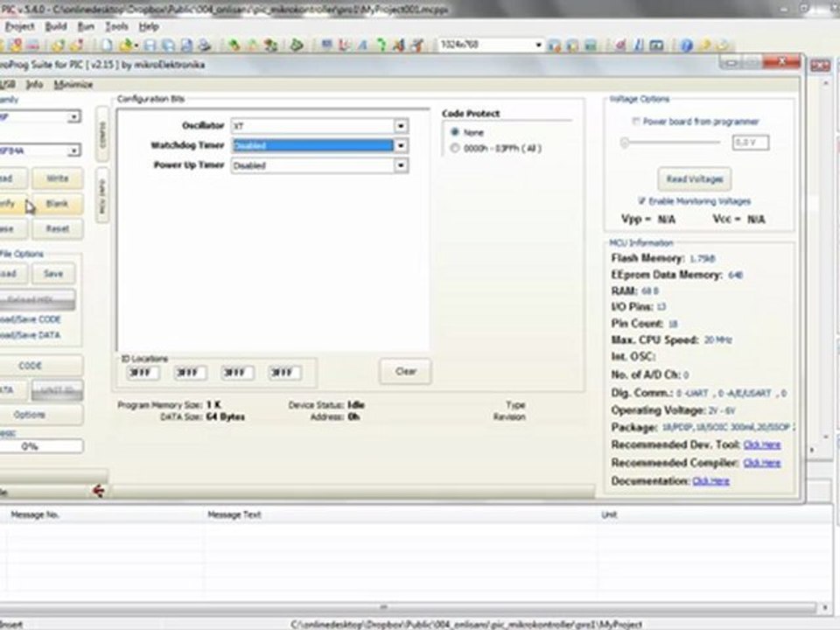
Task: Click the CODE button
Action: point(40,366)
